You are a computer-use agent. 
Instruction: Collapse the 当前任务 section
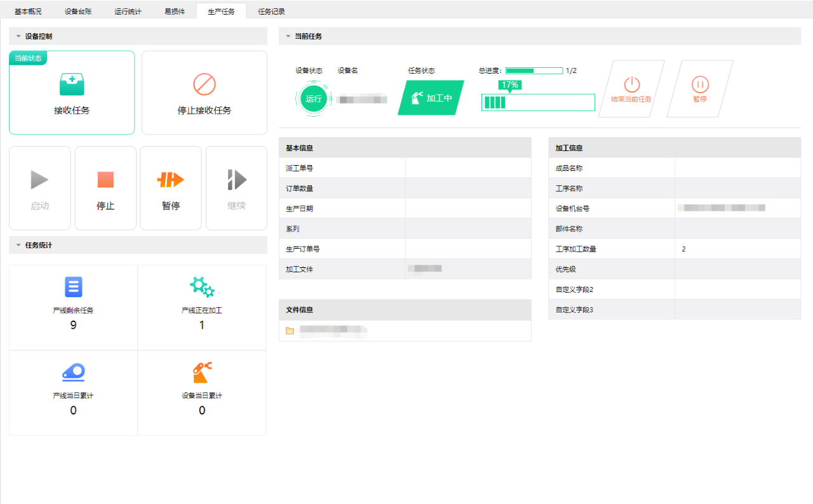pos(288,36)
